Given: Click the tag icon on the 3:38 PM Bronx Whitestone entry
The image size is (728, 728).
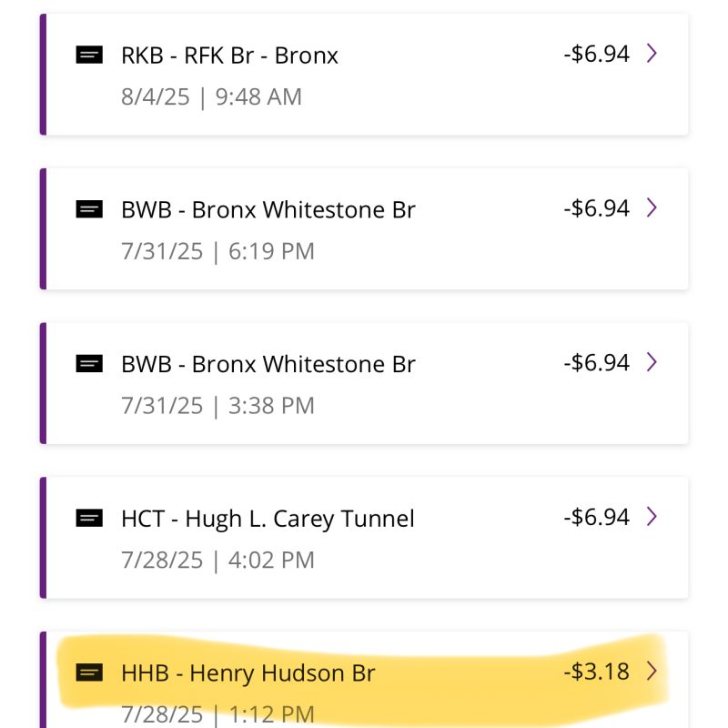Looking at the screenshot, I should [88, 364].
